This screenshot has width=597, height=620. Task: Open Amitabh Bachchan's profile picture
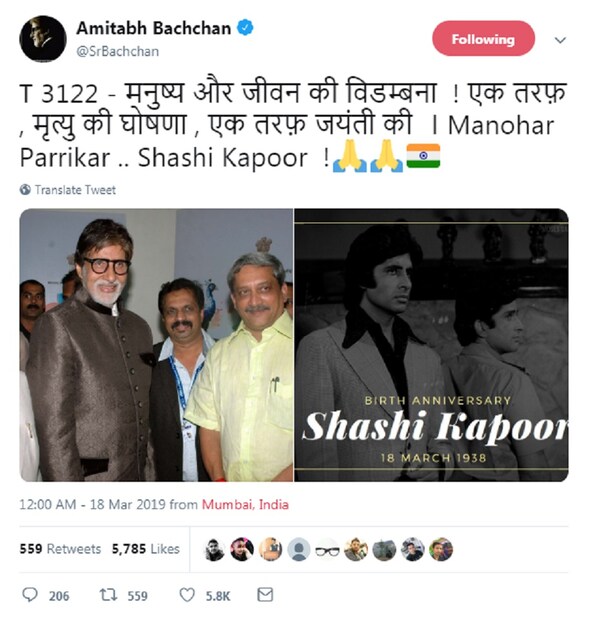point(43,39)
